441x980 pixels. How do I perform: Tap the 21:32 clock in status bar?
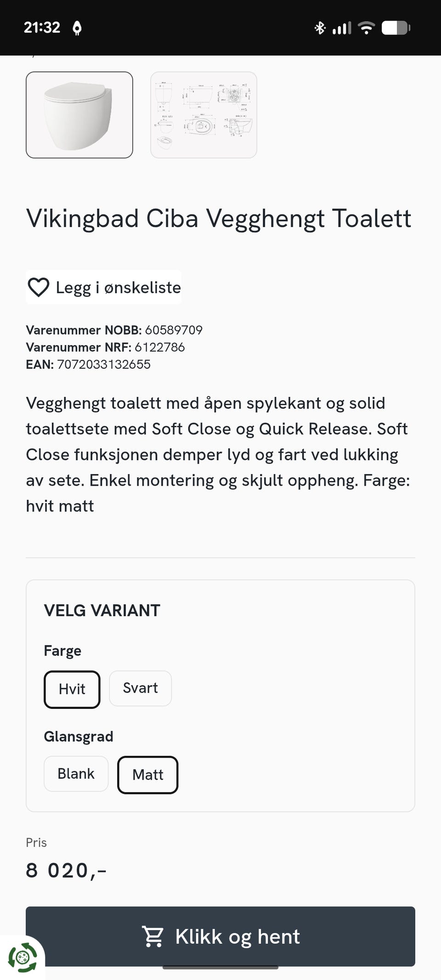pyautogui.click(x=42, y=28)
